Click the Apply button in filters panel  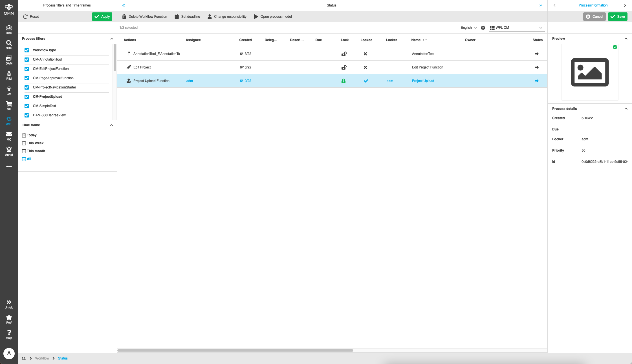coord(102,16)
